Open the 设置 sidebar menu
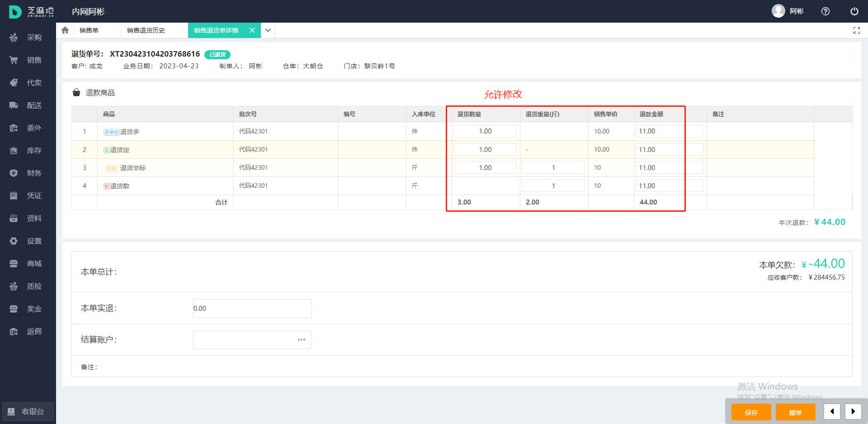Viewport: 868px width, 424px height. pyautogui.click(x=27, y=241)
